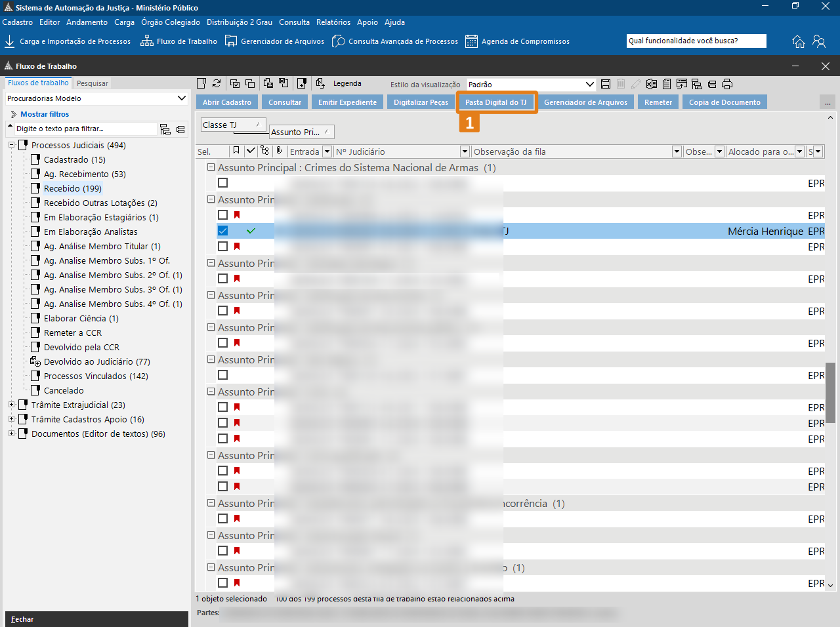
Task: Click the user profile icon at top right
Action: pyautogui.click(x=819, y=41)
